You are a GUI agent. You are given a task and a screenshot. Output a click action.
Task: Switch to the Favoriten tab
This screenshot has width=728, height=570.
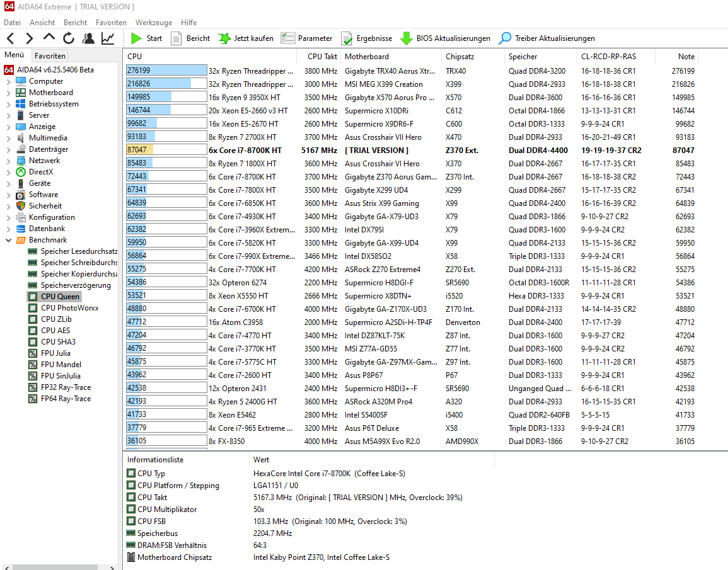pos(50,55)
